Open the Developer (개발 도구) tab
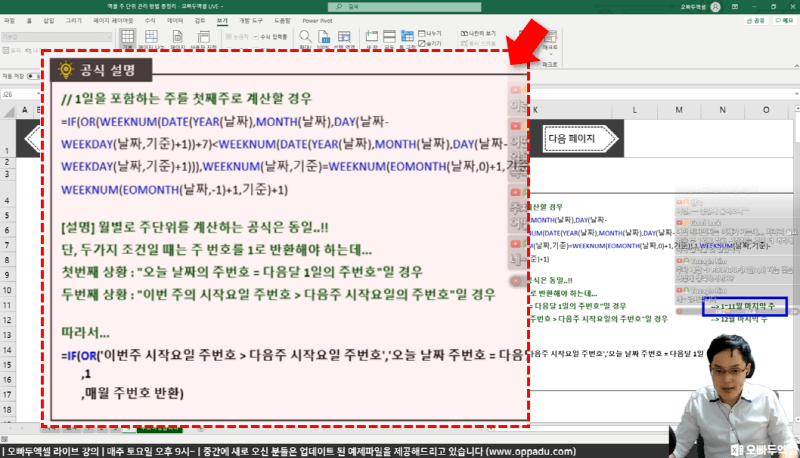This screenshot has height=458, width=800. (251, 21)
